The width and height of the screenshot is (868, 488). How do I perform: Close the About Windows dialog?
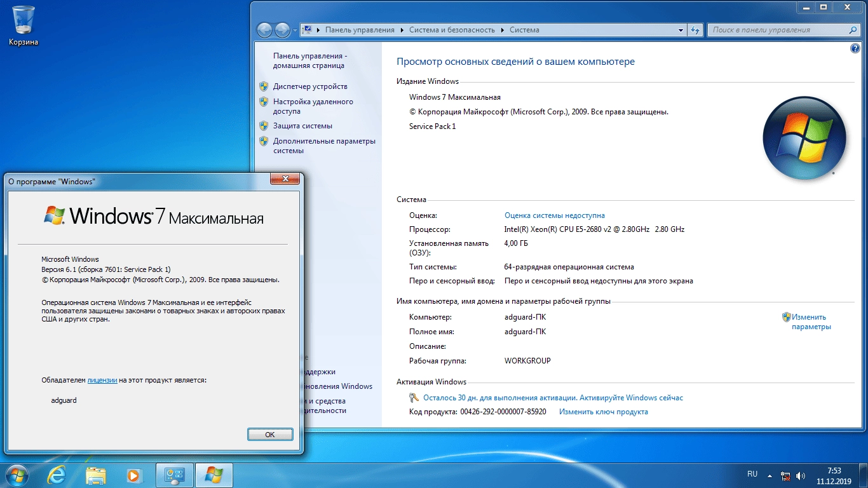[x=285, y=179]
